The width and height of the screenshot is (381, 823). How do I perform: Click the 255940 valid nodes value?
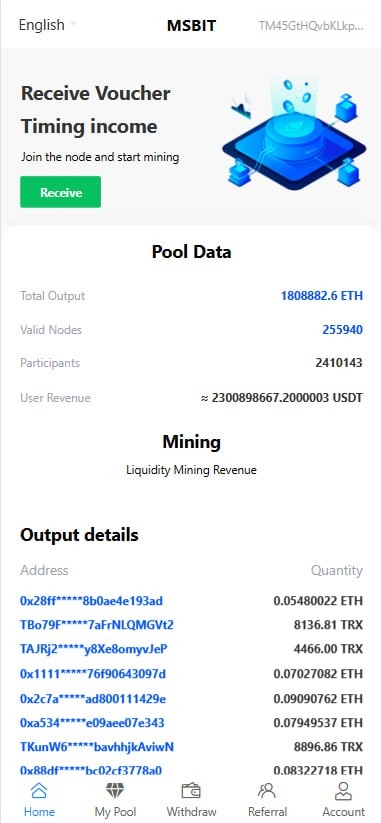click(x=342, y=330)
